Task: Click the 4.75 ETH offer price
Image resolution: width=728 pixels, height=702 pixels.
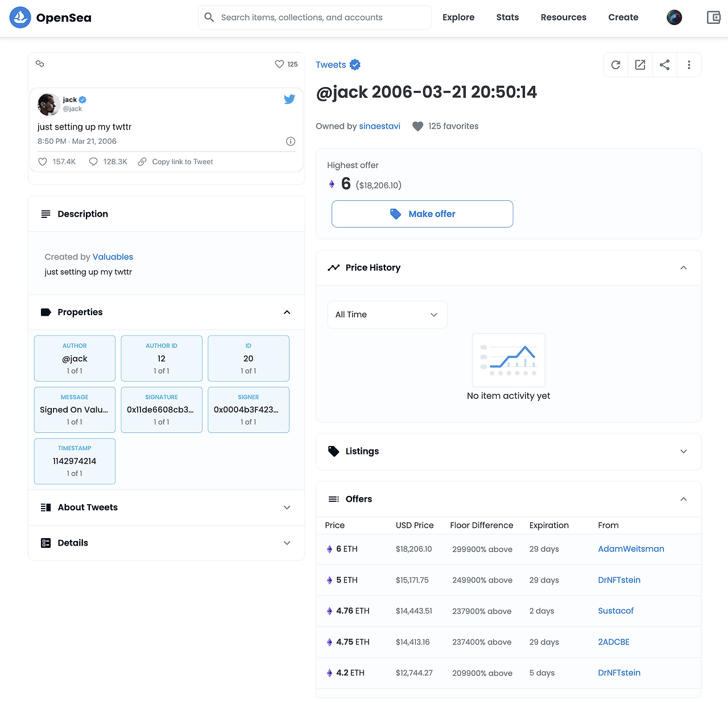Action: click(353, 642)
